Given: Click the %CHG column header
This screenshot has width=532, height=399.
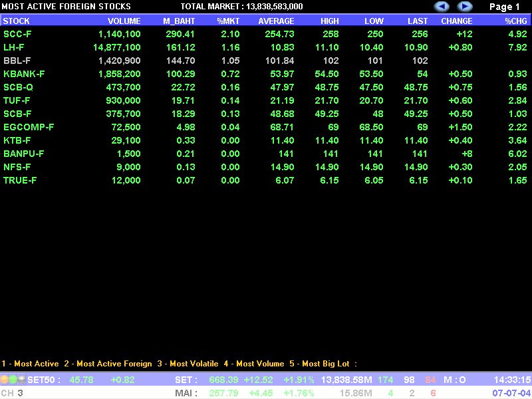Looking at the screenshot, I should click(516, 21).
